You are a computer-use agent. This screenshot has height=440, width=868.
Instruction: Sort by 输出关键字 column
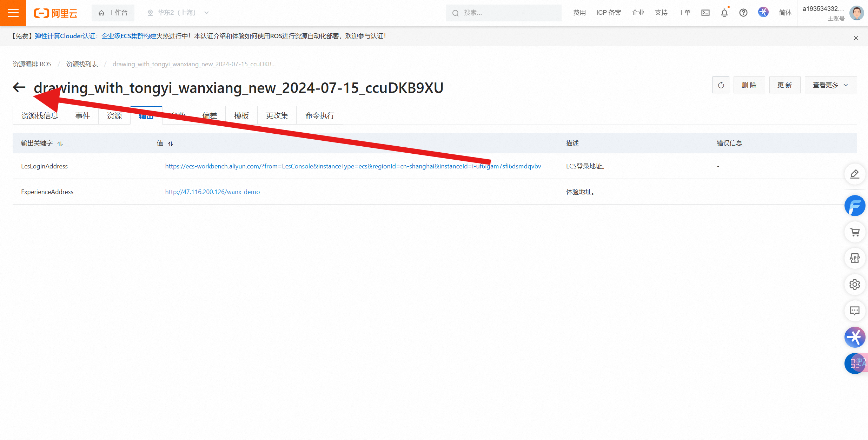click(60, 144)
